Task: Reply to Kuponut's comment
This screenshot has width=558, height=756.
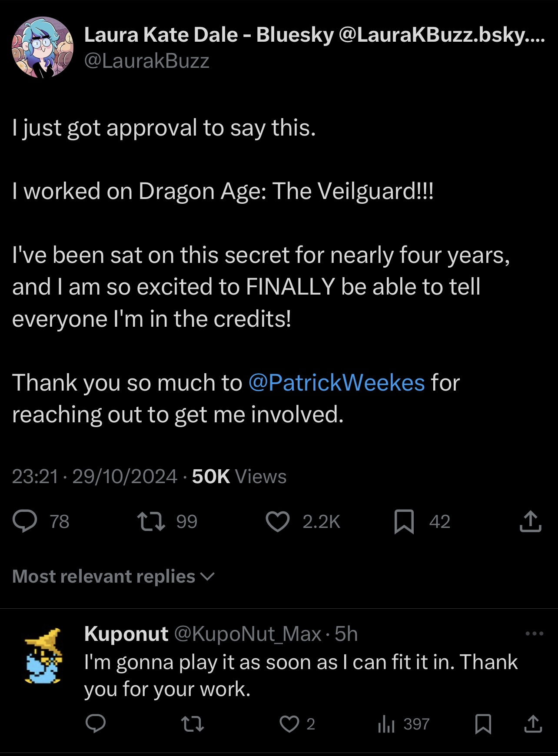Action: 96,724
